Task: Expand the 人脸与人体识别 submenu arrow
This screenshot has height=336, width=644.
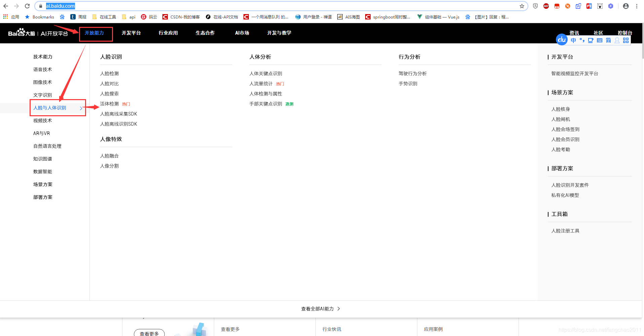Action: (x=81, y=108)
